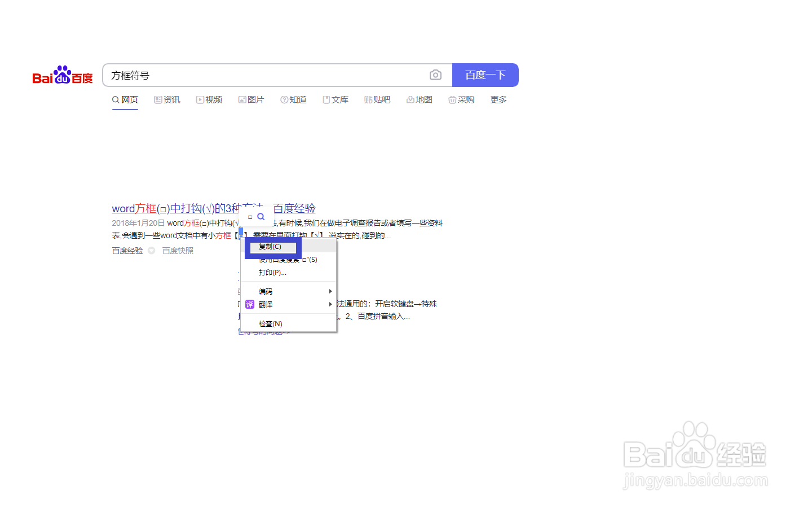
Task: Click the camera icon for image search
Action: [435, 75]
